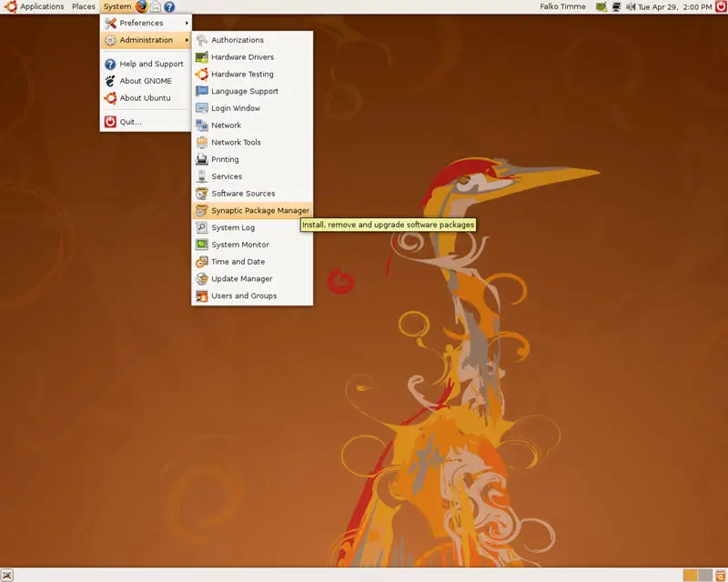Open the help launcher icon in top panel

pos(169,6)
